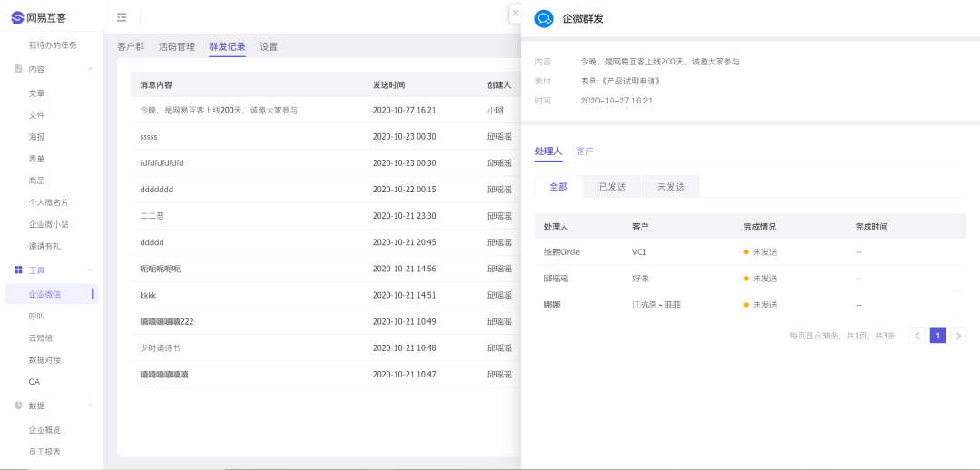Select page 1 in pagination

937,335
